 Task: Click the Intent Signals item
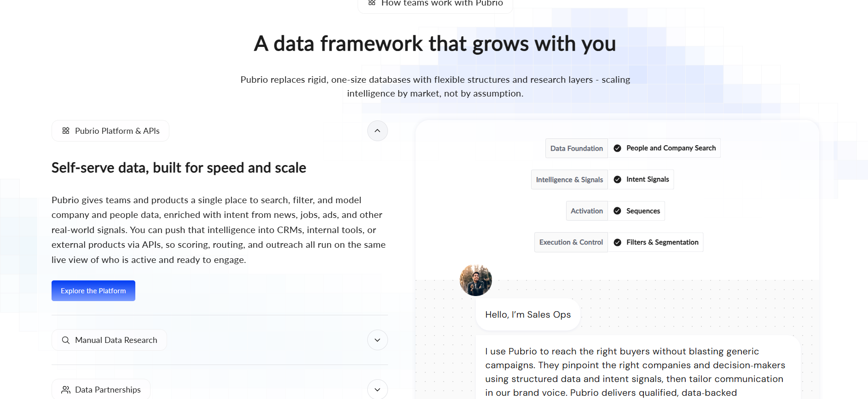click(x=641, y=179)
